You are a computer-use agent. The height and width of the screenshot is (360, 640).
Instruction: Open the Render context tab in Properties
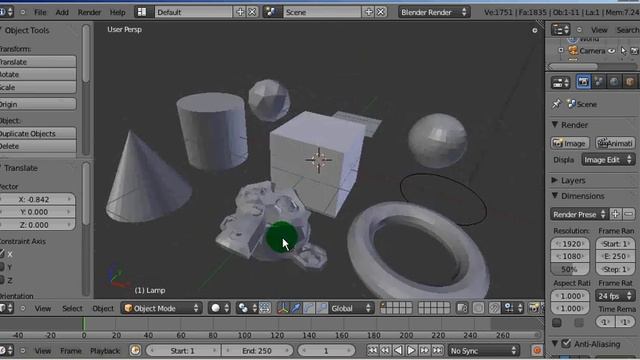pyautogui.click(x=583, y=82)
